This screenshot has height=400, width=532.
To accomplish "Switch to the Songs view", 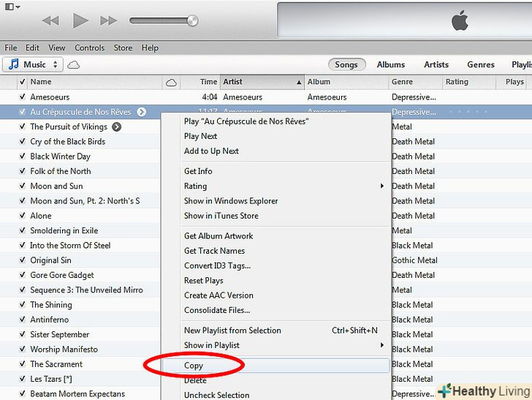I will pos(346,64).
